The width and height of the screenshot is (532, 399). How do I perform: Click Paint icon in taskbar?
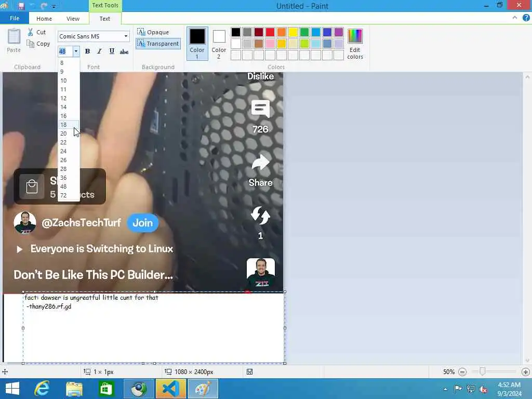coord(203,389)
